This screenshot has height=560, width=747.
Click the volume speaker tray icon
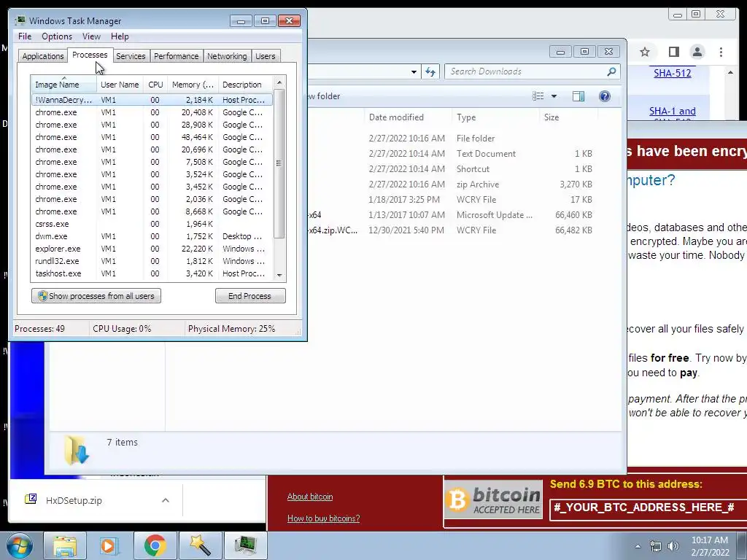pyautogui.click(x=673, y=546)
